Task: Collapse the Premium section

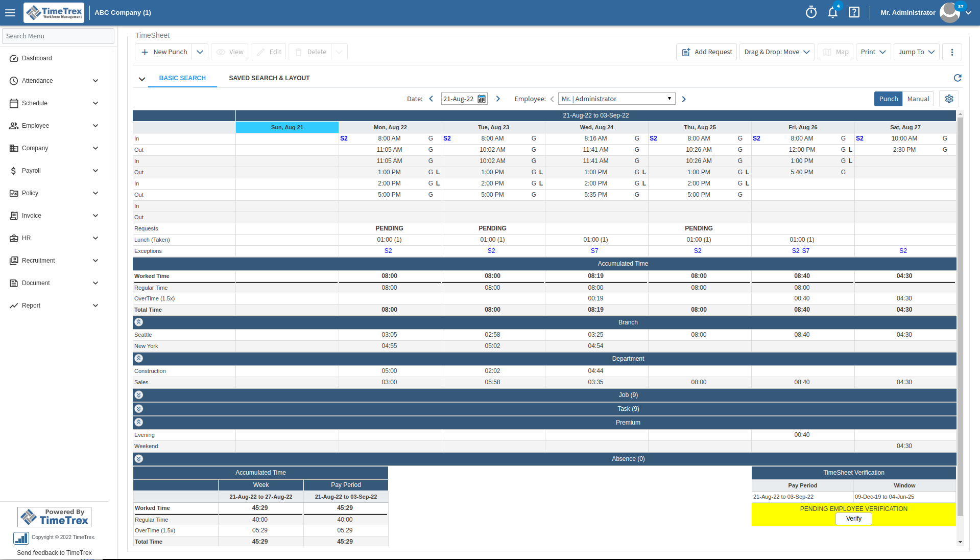Action: [138, 423]
